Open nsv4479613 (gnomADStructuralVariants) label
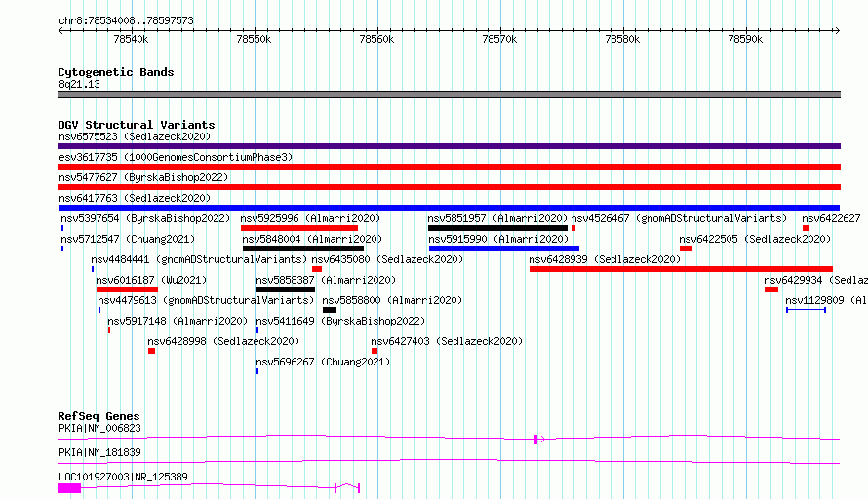 click(x=206, y=300)
